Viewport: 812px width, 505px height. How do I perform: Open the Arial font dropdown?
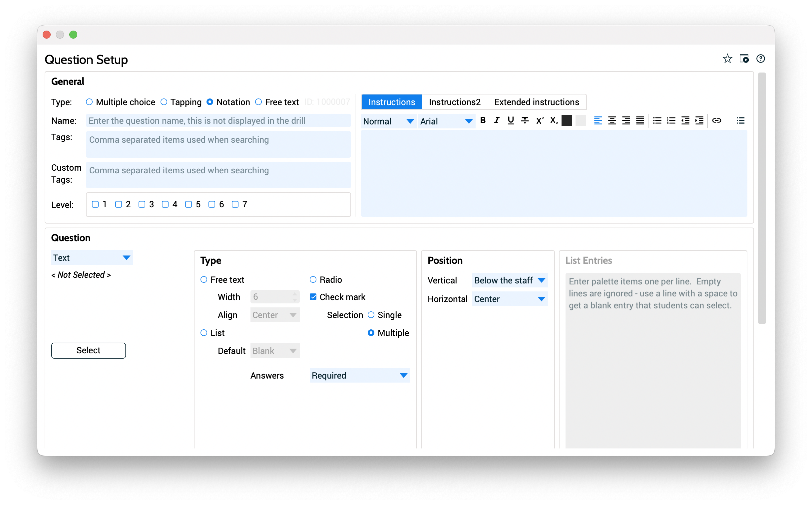[x=446, y=121]
